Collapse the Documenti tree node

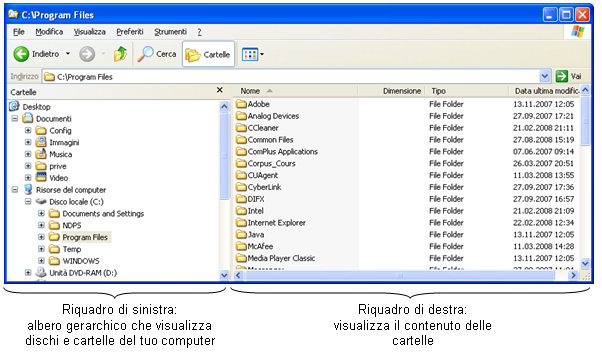15,119
